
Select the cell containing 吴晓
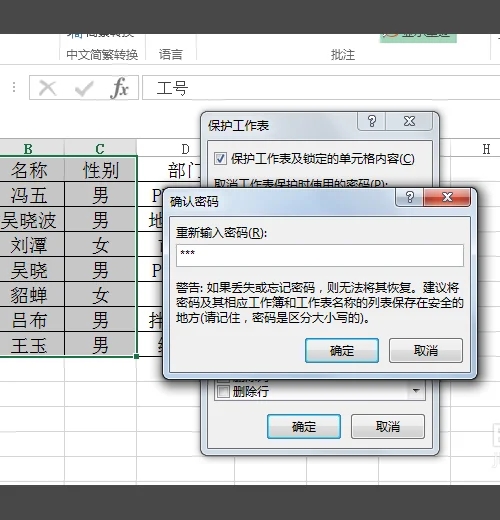click(29, 270)
